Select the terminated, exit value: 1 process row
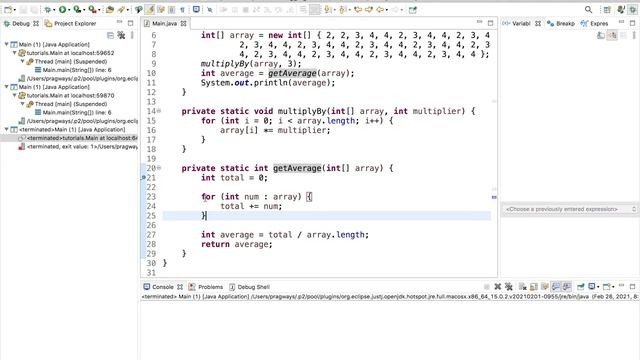Screen dimensions: 640x360 (78, 147)
